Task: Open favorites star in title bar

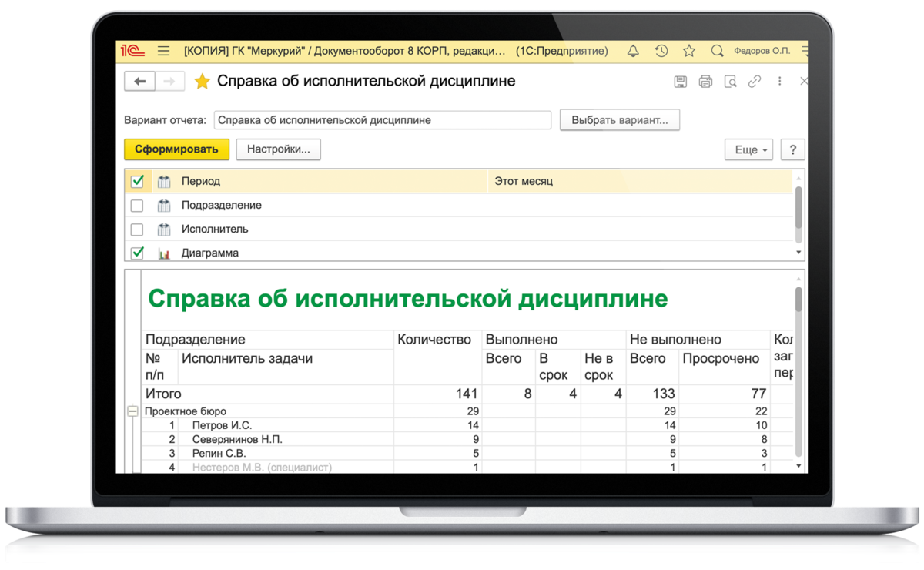Action: (x=688, y=52)
